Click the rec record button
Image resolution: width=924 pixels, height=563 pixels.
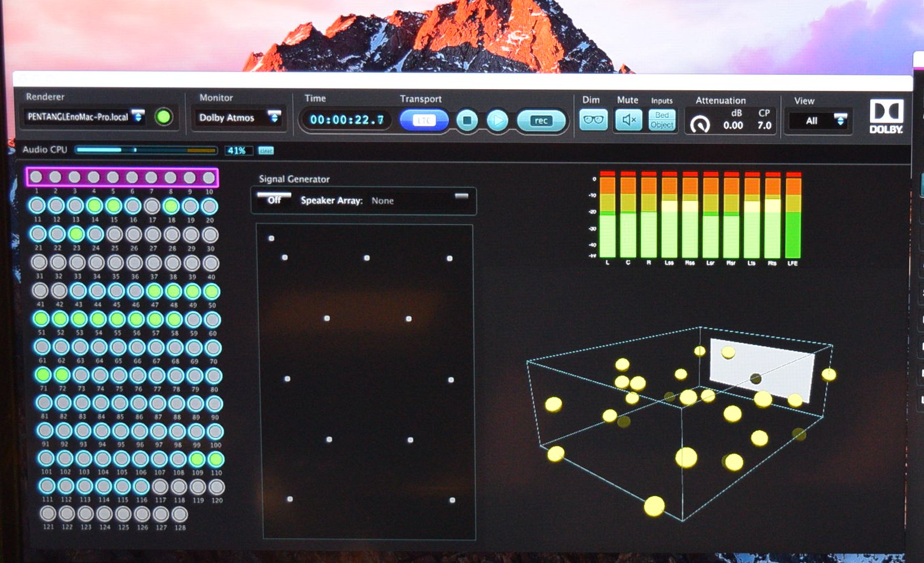click(541, 120)
